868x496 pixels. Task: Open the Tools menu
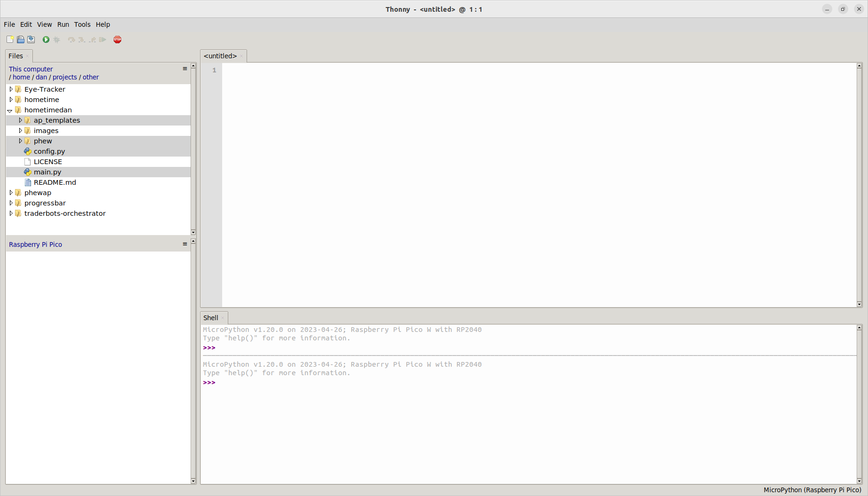point(82,24)
